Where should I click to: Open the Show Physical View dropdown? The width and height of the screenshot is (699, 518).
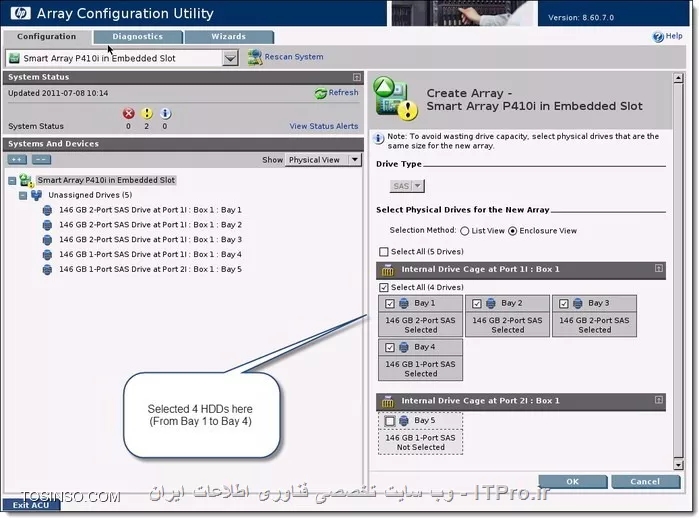pos(355,160)
